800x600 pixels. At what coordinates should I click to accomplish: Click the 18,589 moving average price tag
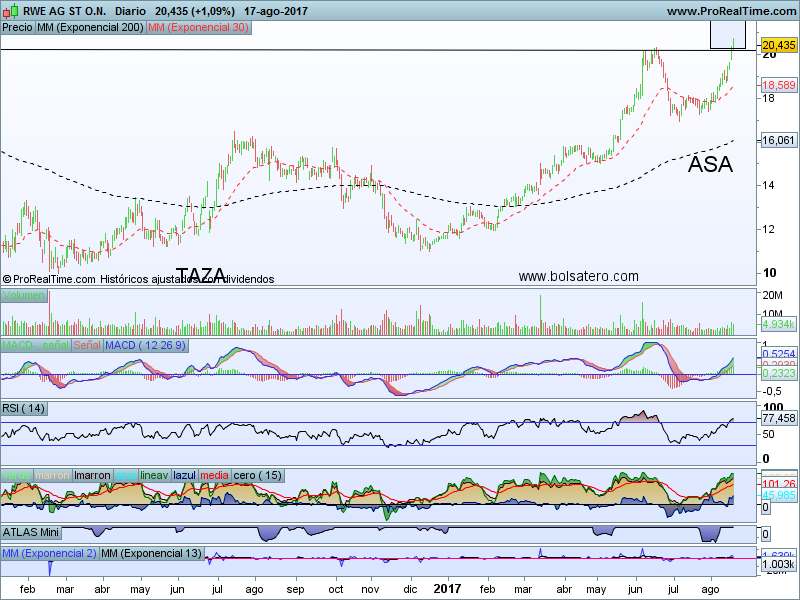coord(778,87)
